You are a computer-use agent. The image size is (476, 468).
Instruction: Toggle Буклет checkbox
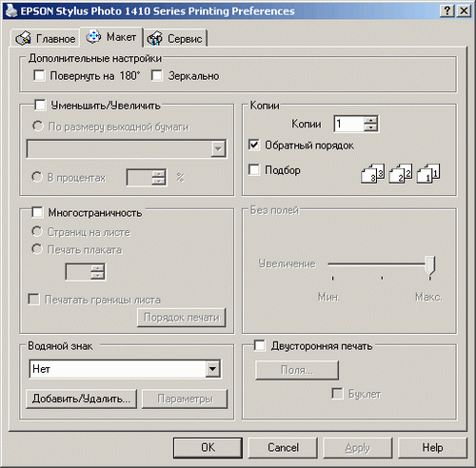pyautogui.click(x=337, y=394)
